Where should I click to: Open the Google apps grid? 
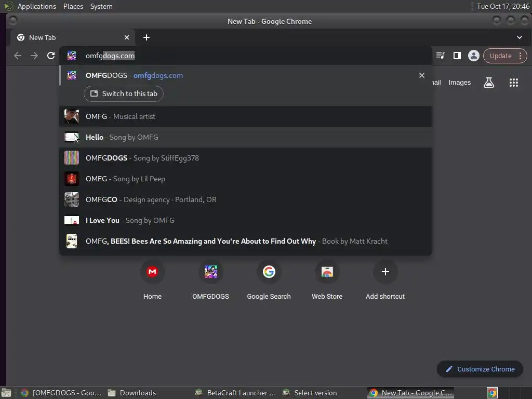pyautogui.click(x=514, y=83)
